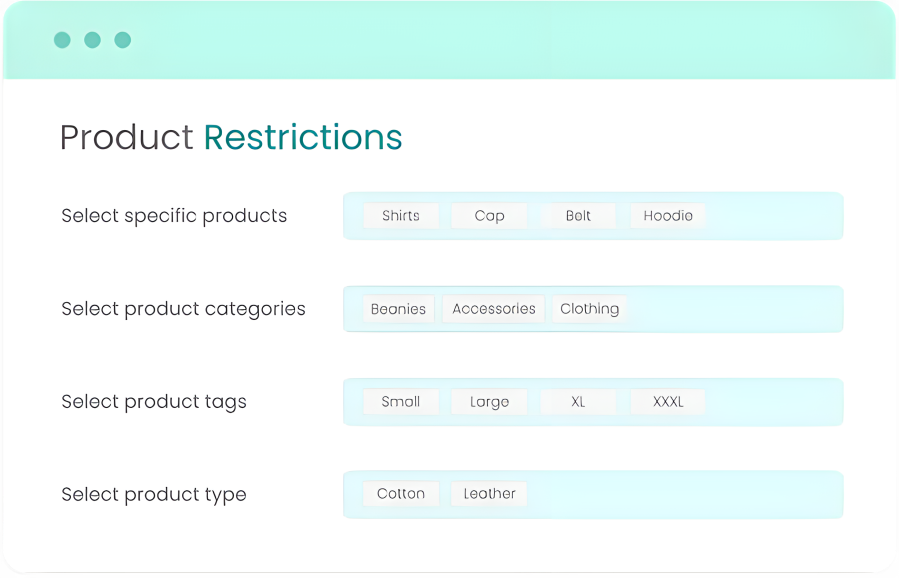Choose the XL tag

pos(578,402)
